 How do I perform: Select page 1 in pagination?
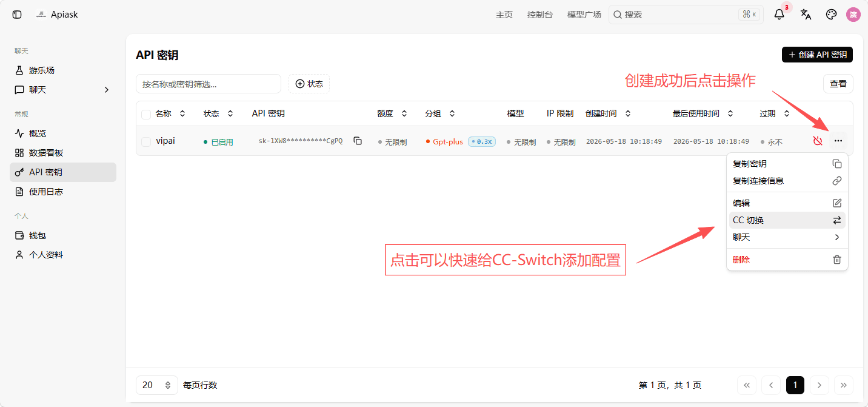point(795,385)
